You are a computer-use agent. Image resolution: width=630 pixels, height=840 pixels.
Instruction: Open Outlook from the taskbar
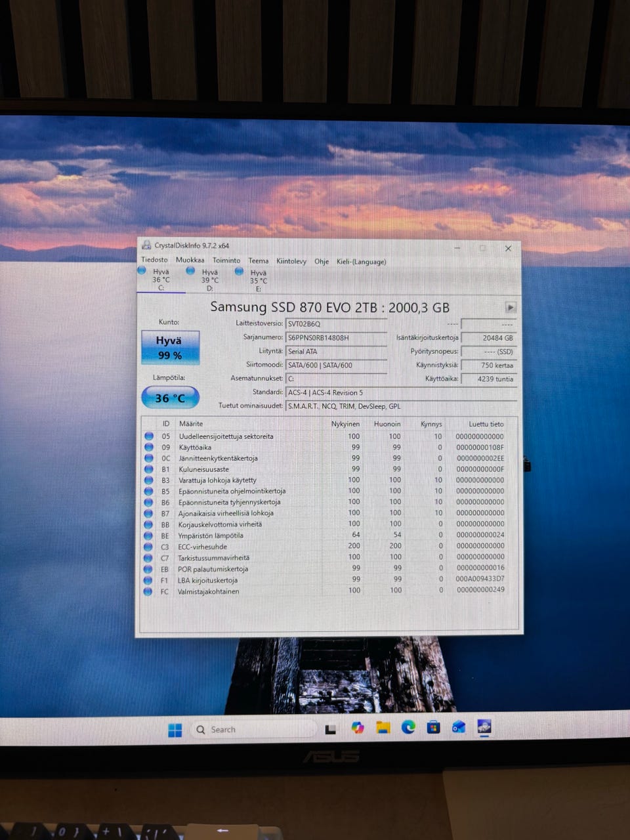click(x=459, y=727)
